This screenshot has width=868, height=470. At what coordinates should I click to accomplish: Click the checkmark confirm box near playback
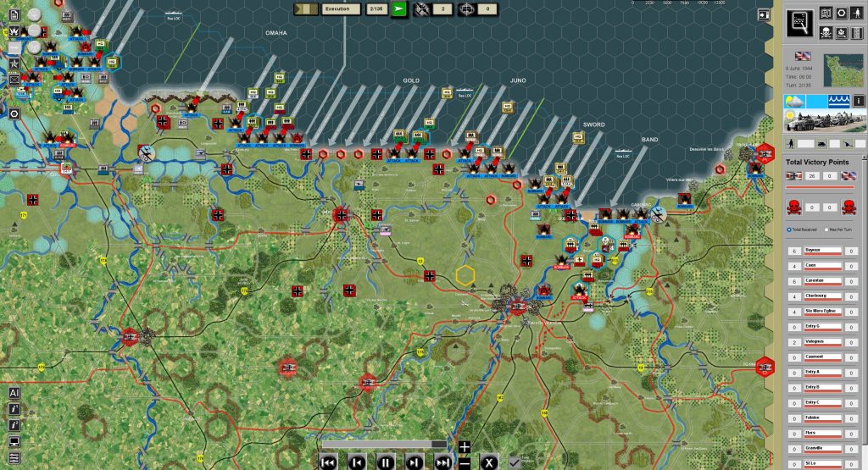pos(514,462)
